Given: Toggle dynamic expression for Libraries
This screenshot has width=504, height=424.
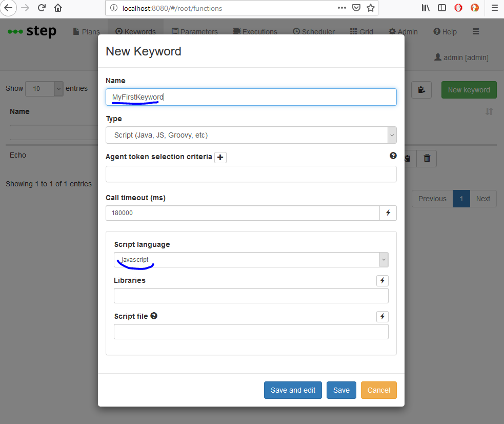Looking at the screenshot, I should 382,280.
